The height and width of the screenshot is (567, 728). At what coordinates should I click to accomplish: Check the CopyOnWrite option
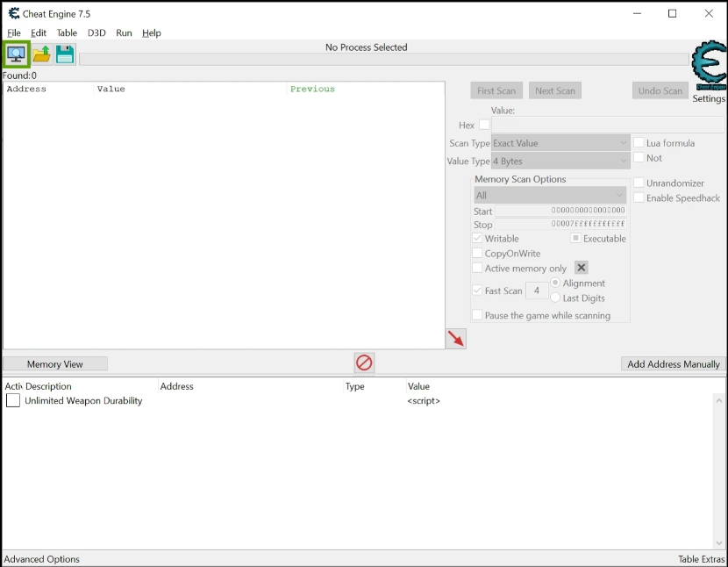coord(477,253)
